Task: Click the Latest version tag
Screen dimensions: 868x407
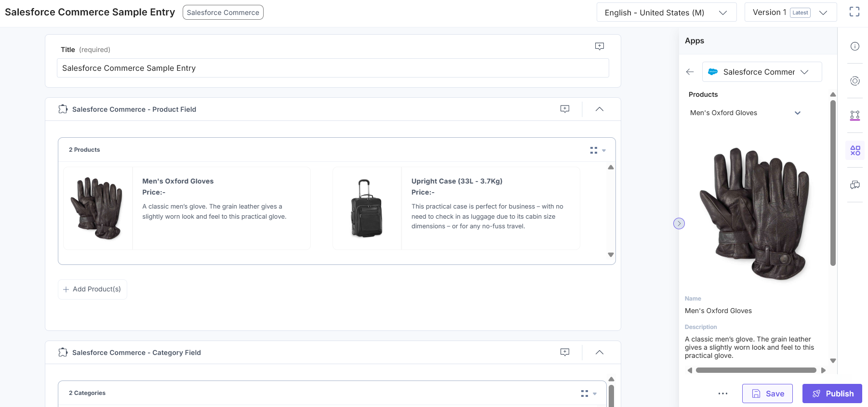Action: 800,13
